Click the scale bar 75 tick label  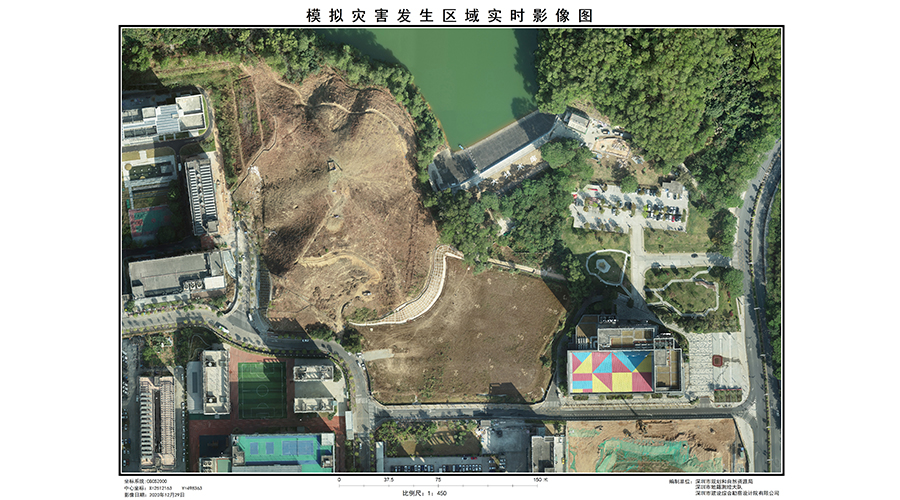click(438, 479)
